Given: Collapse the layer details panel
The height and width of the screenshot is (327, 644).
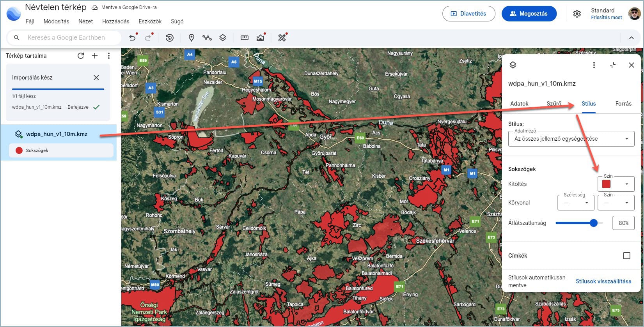Looking at the screenshot, I should 613,65.
